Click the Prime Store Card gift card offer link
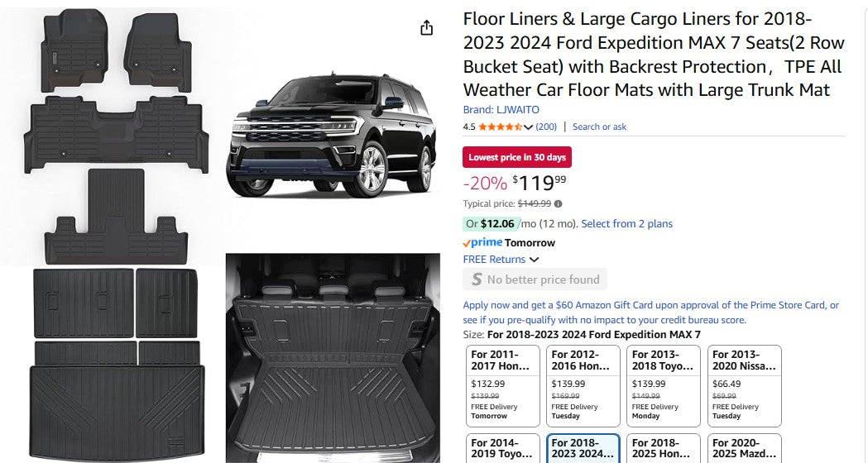Screen dimensions: 868x463 pos(650,312)
